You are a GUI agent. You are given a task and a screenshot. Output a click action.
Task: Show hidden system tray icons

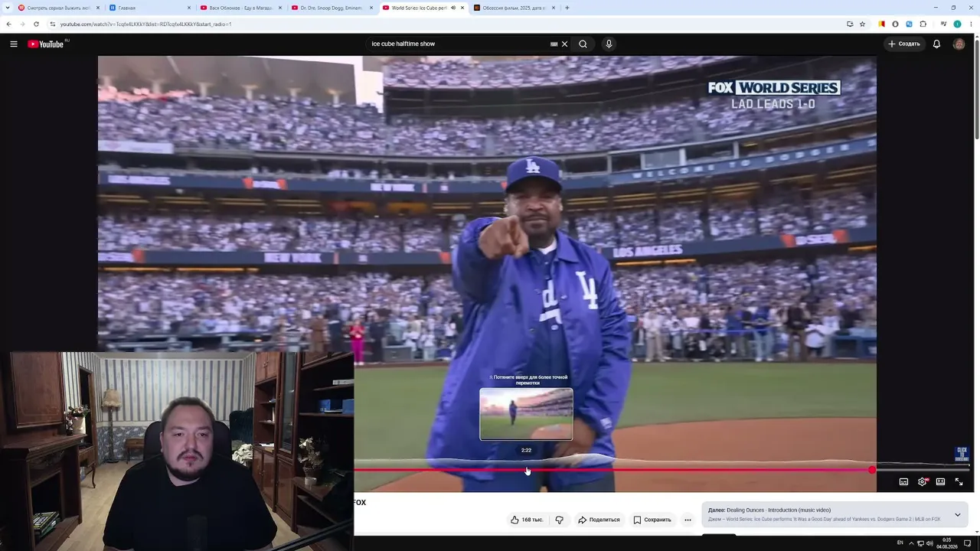911,543
